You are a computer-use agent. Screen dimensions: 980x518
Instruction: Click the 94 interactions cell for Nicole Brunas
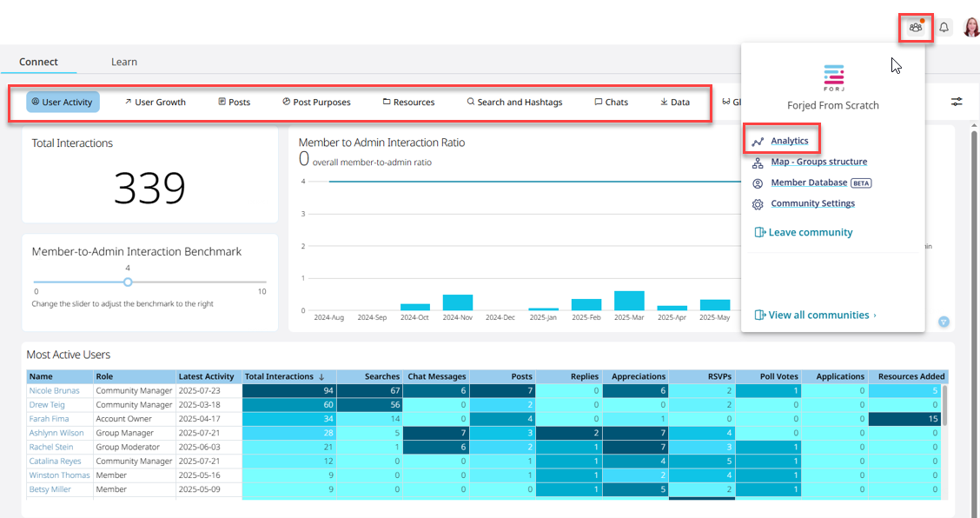[x=289, y=390]
